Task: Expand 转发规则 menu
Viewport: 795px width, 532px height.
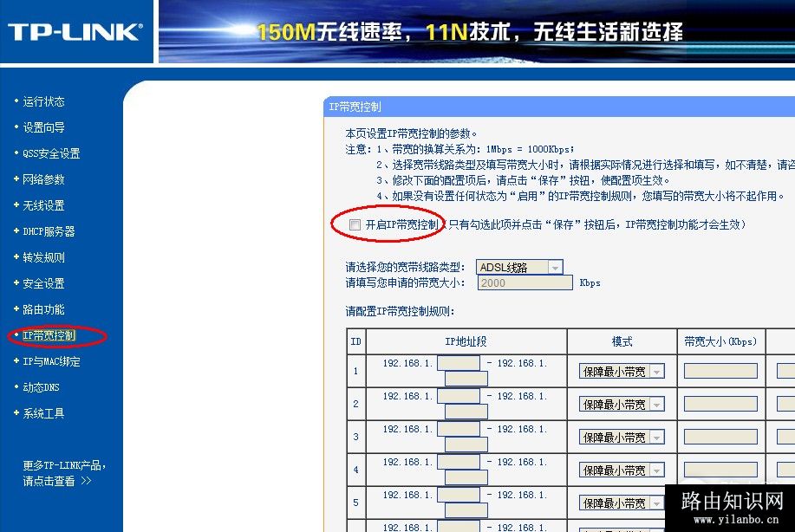Action: point(43,257)
